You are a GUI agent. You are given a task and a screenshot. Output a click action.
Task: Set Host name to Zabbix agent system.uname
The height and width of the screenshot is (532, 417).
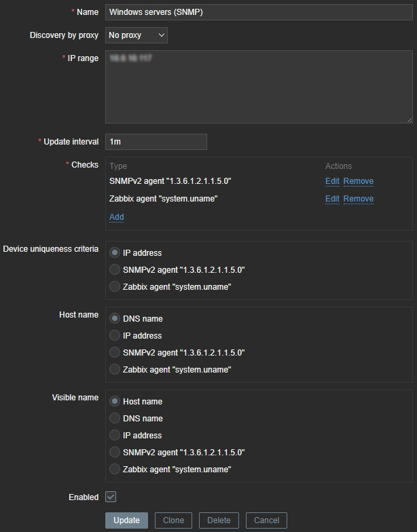point(115,370)
